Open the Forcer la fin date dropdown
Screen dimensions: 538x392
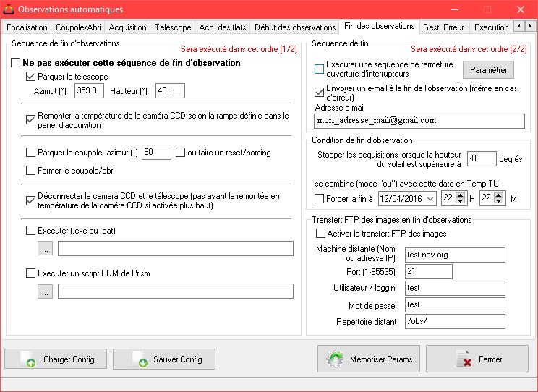[x=430, y=199]
